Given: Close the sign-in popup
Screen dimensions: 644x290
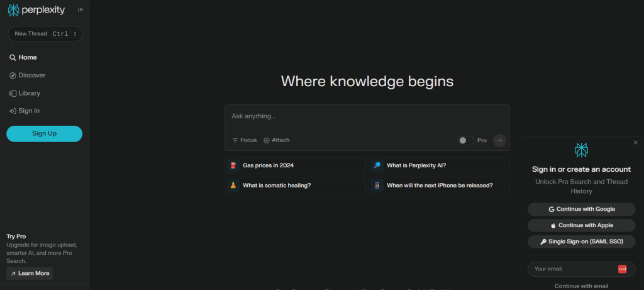Looking at the screenshot, I should pos(635,143).
